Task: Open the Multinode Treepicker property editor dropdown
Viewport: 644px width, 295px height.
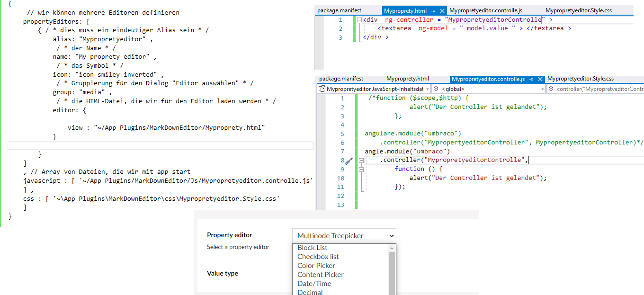Action: coord(344,235)
